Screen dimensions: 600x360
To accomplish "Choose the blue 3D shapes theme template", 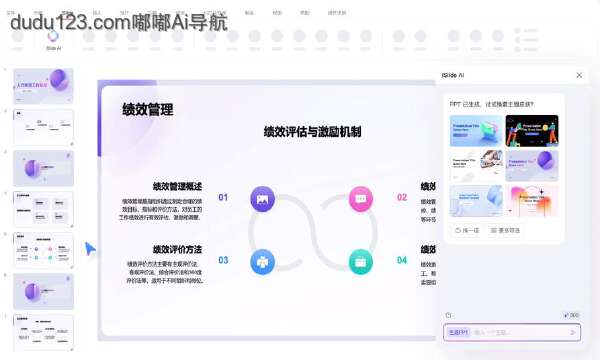I will 476,131.
